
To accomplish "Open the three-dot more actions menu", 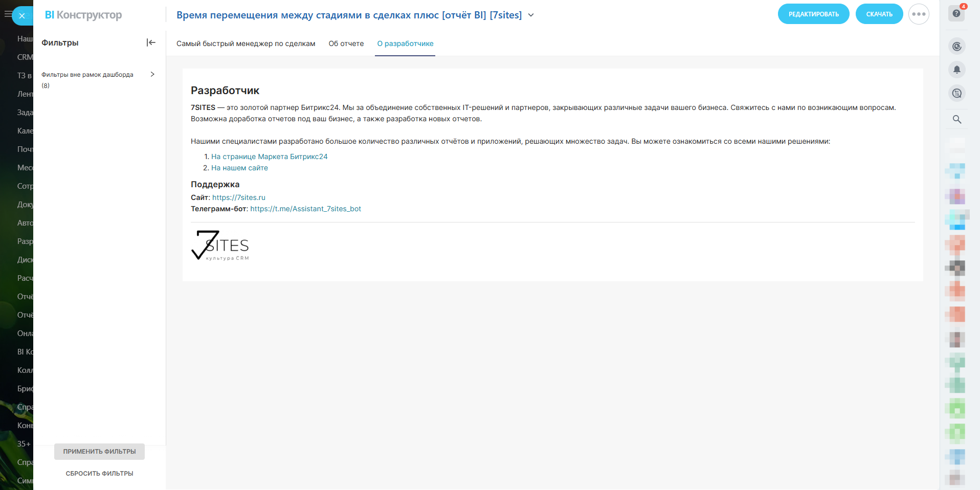I will pyautogui.click(x=919, y=14).
